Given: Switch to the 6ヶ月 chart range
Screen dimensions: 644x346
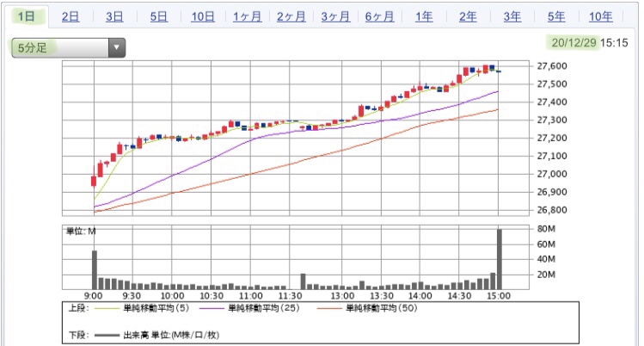Looking at the screenshot, I should point(380,17).
